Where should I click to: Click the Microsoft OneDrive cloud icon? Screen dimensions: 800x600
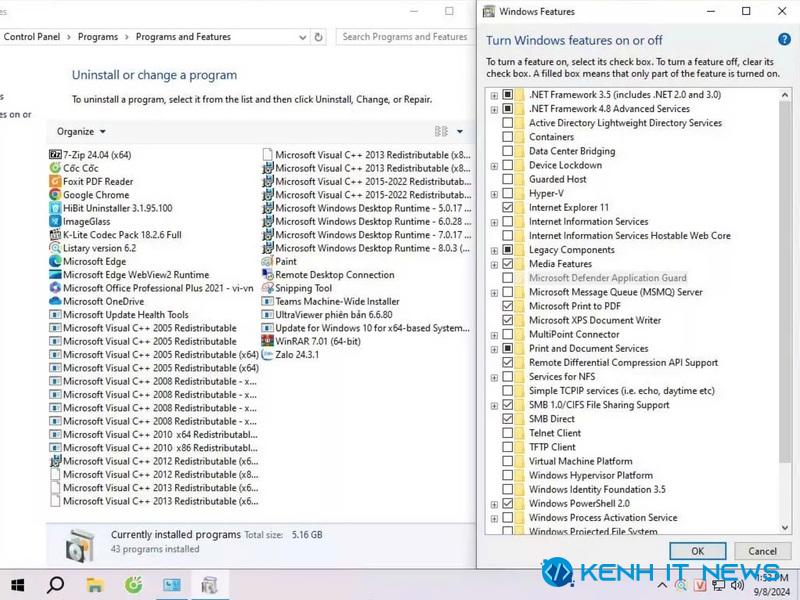click(x=55, y=301)
